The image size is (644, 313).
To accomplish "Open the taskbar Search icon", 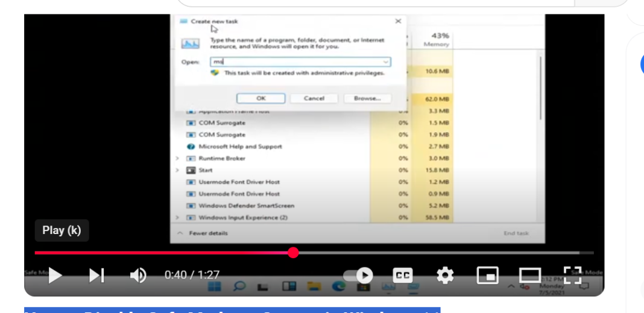I will (x=239, y=286).
